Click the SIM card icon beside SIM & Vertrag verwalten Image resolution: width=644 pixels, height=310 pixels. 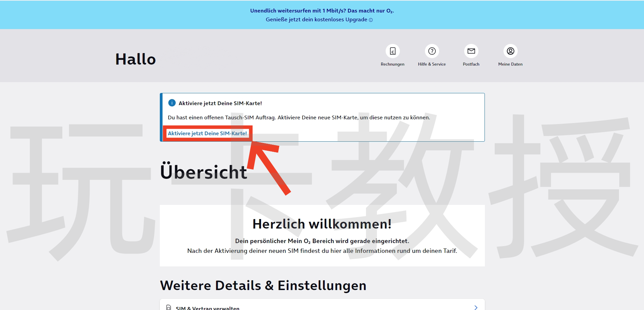pyautogui.click(x=169, y=307)
